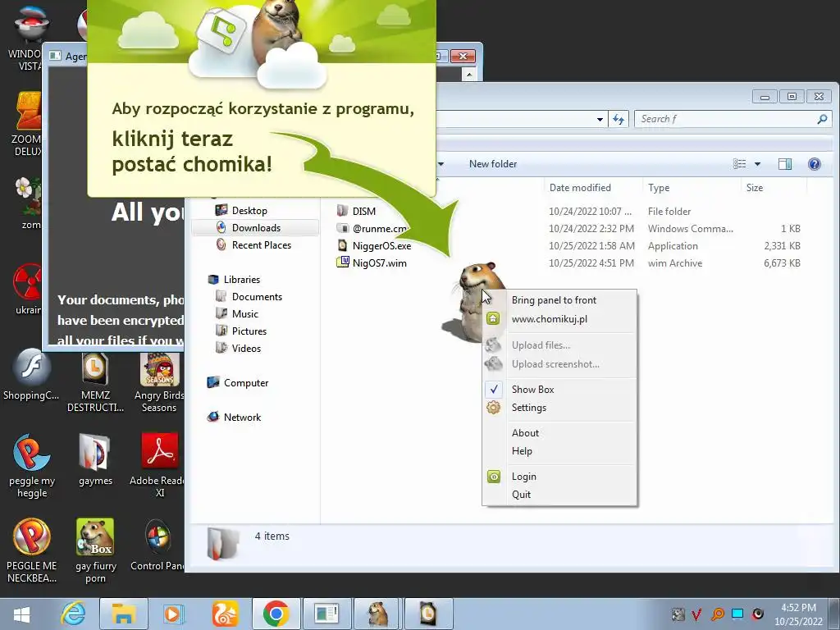
Task: Open Internet Explorer from taskbar
Action: tap(73, 614)
